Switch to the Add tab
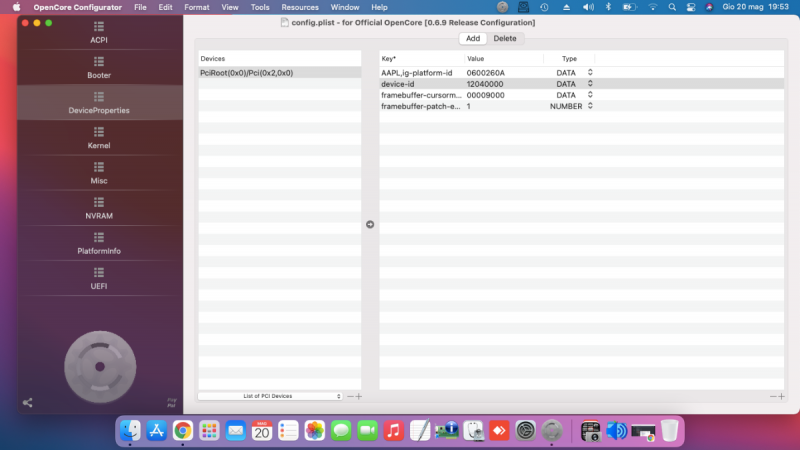 click(x=473, y=38)
